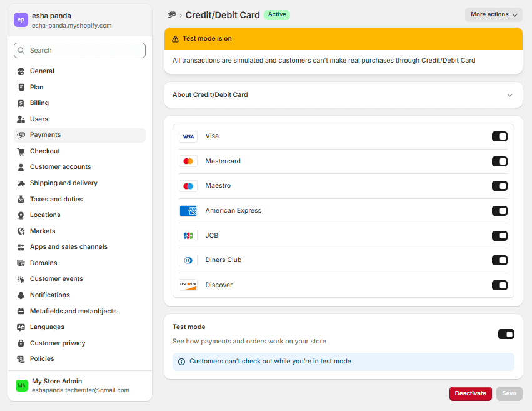Switch off Test mode toggle
This screenshot has height=411, width=532.
pos(506,334)
